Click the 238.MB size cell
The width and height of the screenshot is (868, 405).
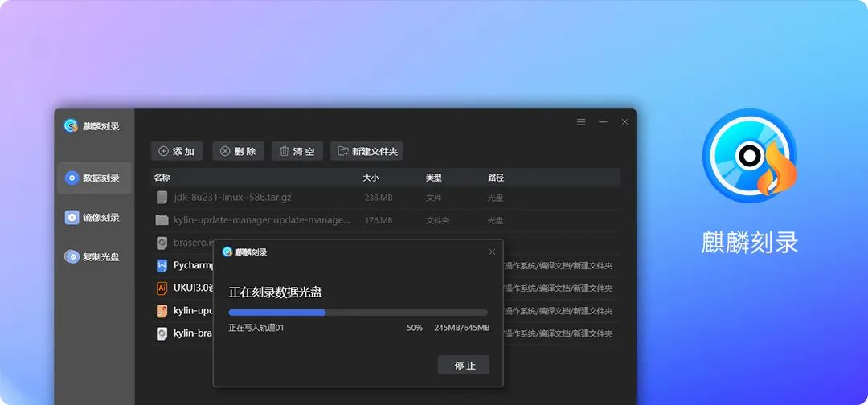(379, 198)
